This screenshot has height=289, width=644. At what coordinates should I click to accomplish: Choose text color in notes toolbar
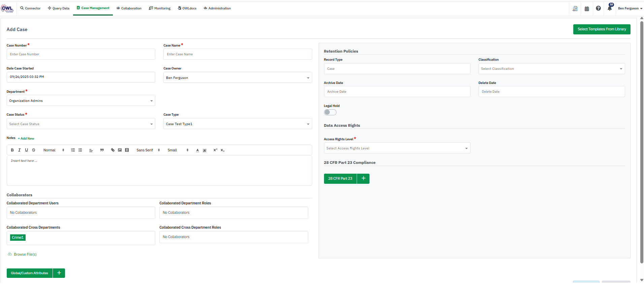coord(197,150)
